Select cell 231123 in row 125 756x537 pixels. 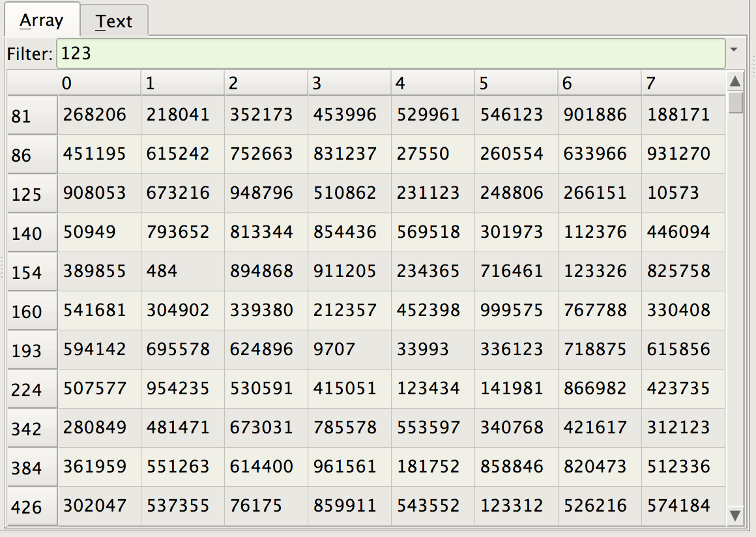coord(433,193)
